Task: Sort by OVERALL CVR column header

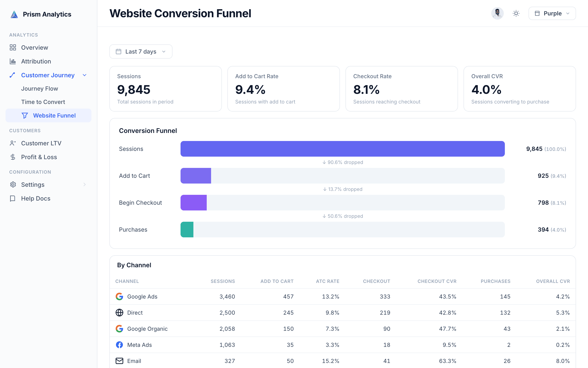Action: pos(553,281)
